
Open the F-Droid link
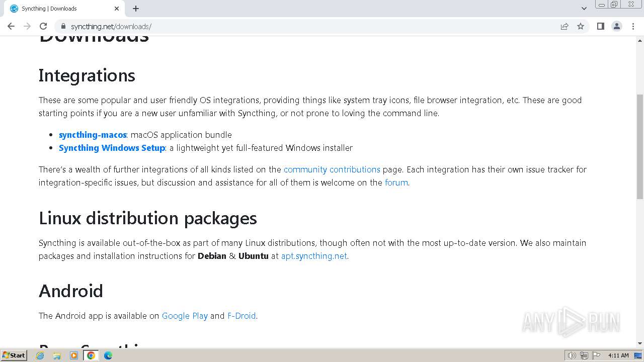tap(242, 316)
